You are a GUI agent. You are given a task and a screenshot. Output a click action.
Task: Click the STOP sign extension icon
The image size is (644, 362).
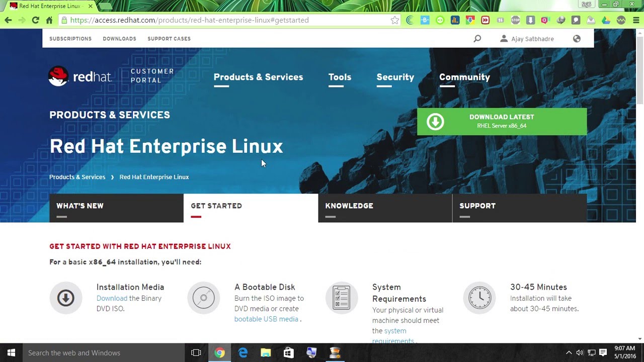(x=516, y=20)
